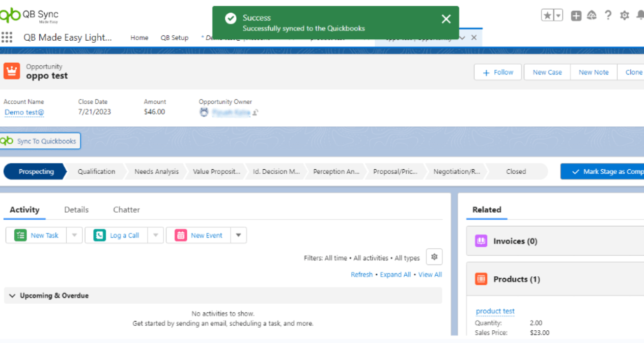The width and height of the screenshot is (644, 343).
Task: Click the Sync To Quickbooks button
Action: 40,141
